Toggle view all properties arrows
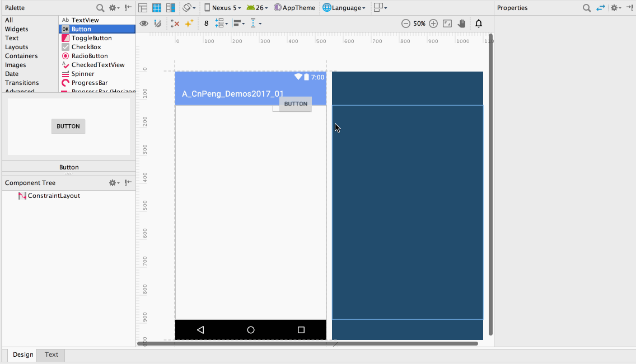 pyautogui.click(x=601, y=8)
